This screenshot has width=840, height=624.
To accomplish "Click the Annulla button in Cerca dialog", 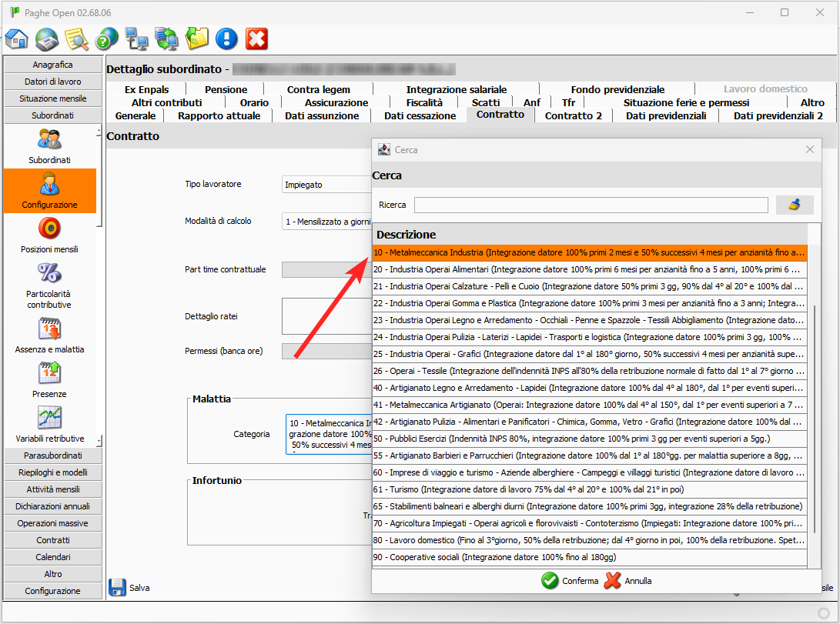I will [628, 581].
